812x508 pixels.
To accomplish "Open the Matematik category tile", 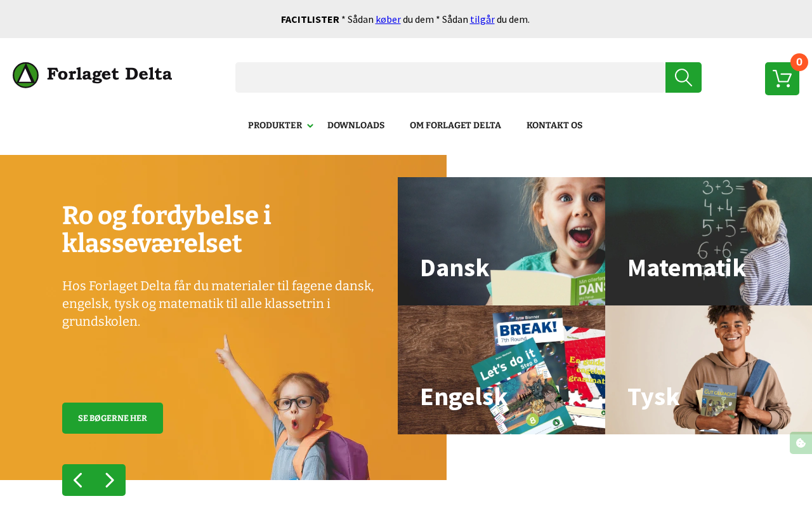I will point(709,241).
